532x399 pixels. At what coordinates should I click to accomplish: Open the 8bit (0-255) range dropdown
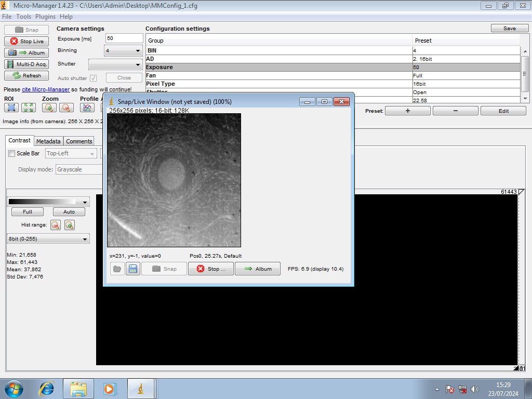pyautogui.click(x=48, y=239)
